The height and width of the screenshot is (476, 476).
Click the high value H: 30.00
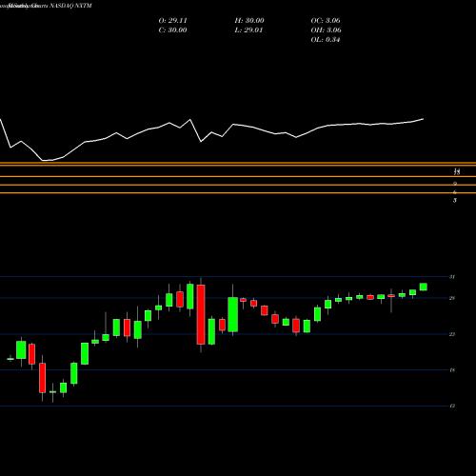click(249, 21)
